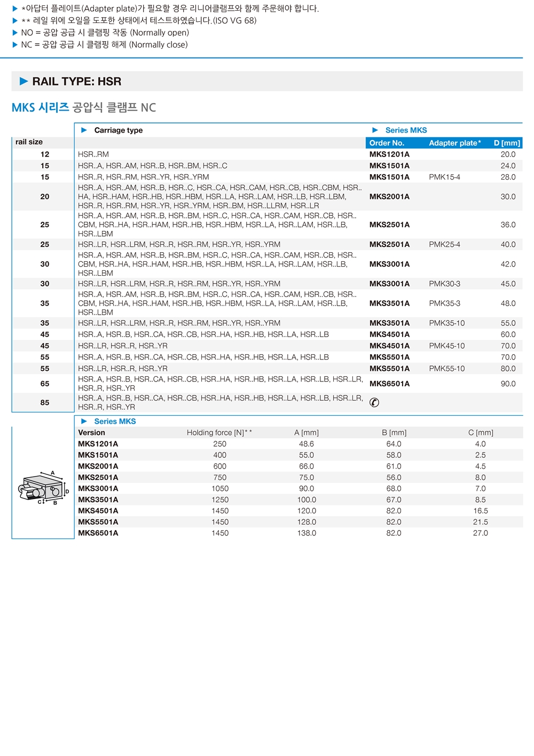Select adapter plate 'PMK15-4'

tap(444, 177)
